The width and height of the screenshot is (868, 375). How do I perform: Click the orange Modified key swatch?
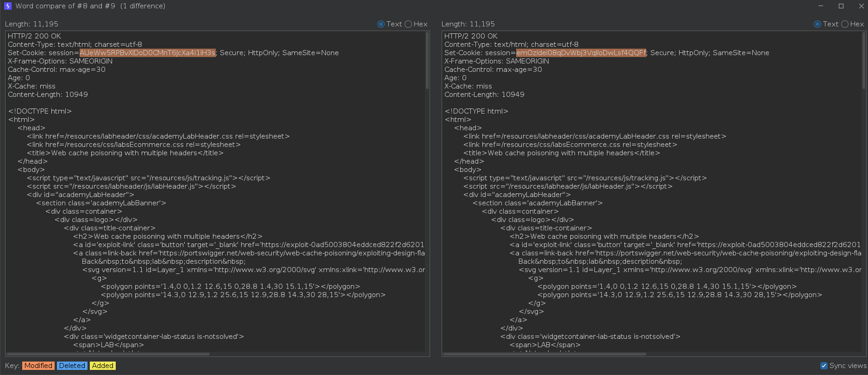point(38,366)
